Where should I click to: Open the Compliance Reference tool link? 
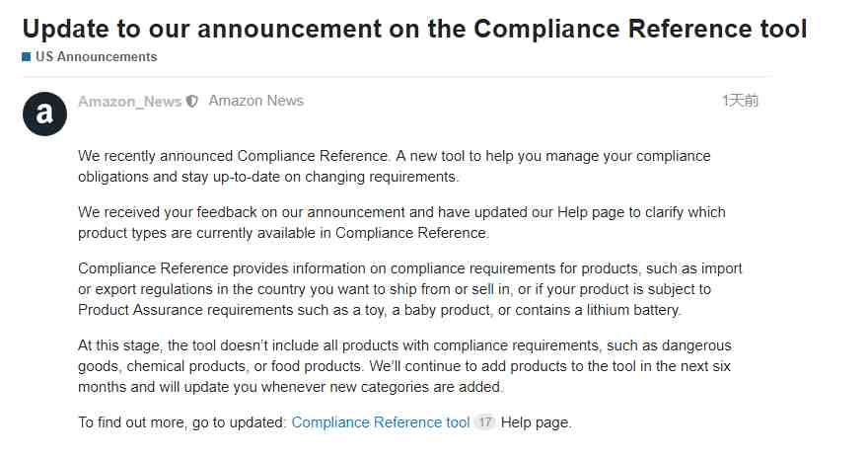coord(381,422)
